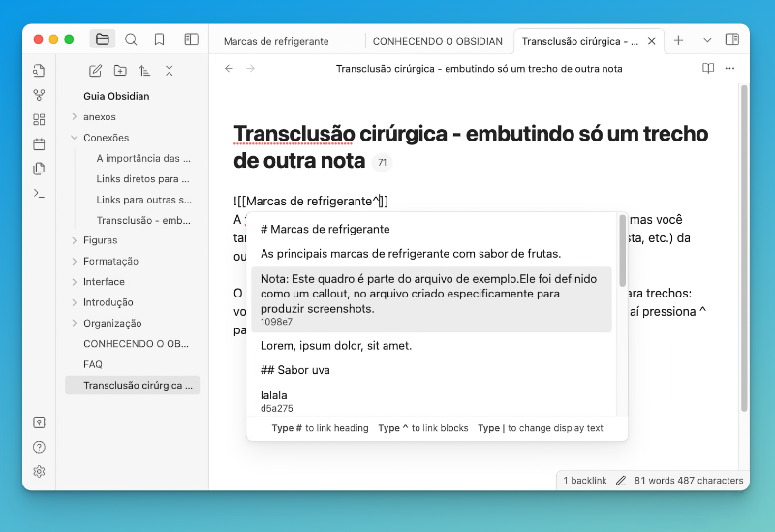Open the file explorer icon
Viewport: 775px width, 532px height.
pos(103,39)
